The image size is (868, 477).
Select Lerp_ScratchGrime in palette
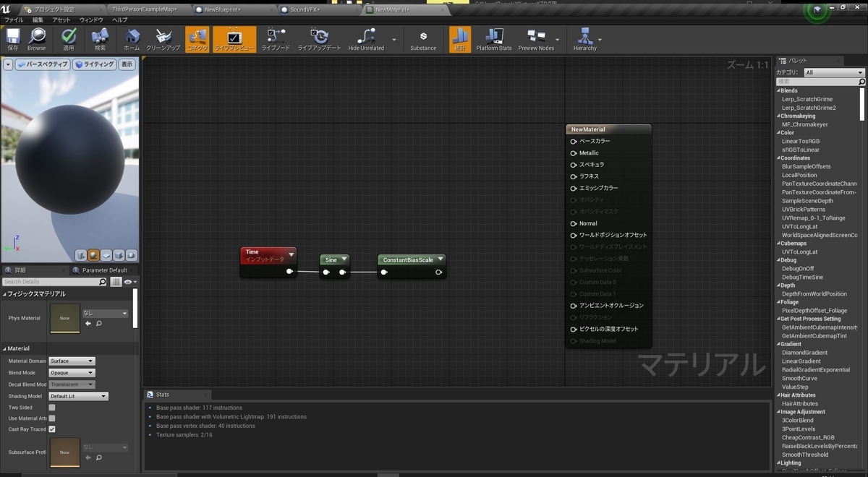click(807, 99)
